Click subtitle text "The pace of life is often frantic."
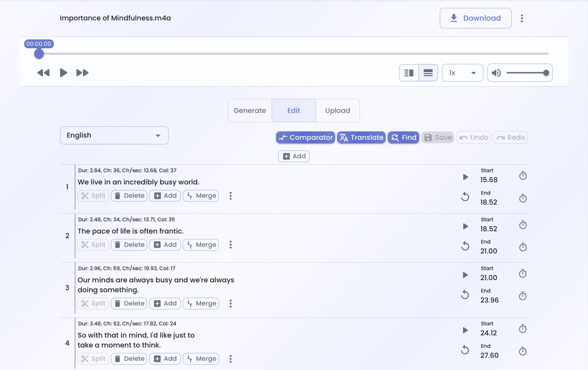The height and width of the screenshot is (370, 588). (x=131, y=231)
